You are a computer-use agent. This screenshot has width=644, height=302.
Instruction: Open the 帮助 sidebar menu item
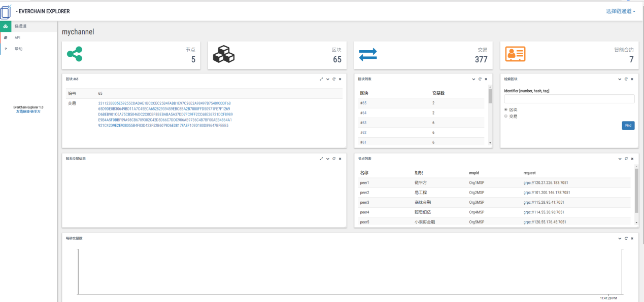click(18, 49)
